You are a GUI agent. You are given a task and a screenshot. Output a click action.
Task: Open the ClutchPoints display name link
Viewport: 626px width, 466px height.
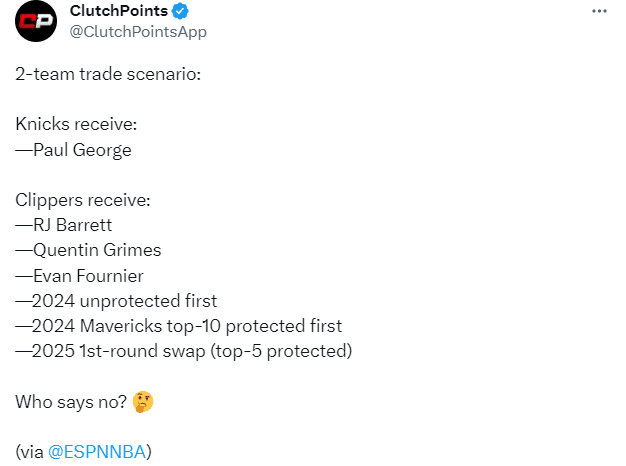tap(118, 11)
